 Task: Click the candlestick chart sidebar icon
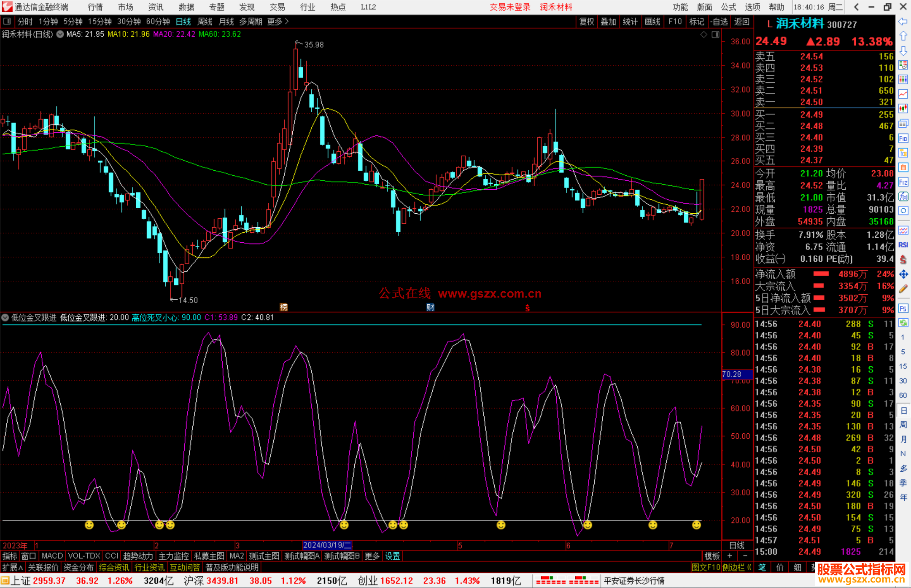tap(903, 108)
